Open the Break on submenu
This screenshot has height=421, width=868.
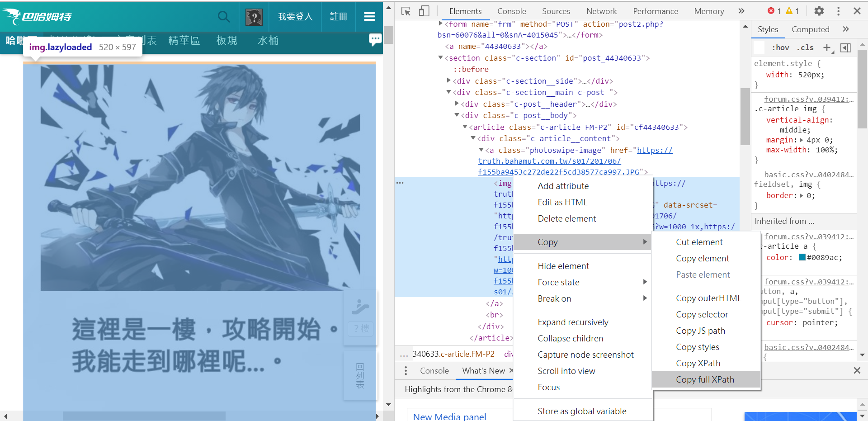[582, 298]
